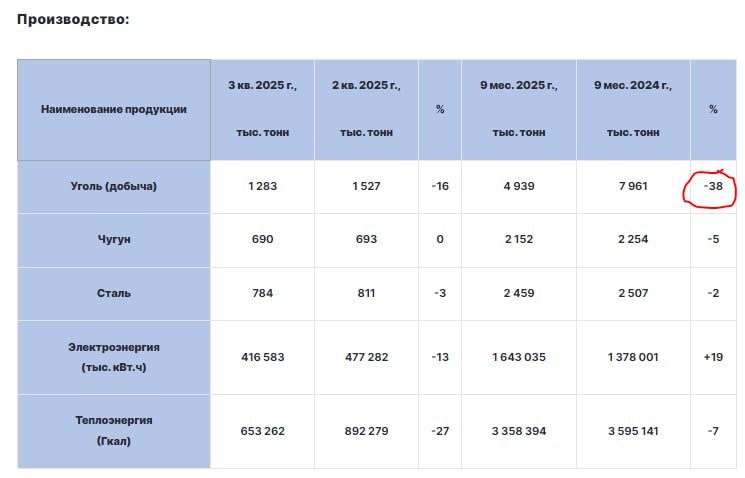Click the Сталь value 784
The image size is (745, 478).
pyautogui.click(x=262, y=293)
